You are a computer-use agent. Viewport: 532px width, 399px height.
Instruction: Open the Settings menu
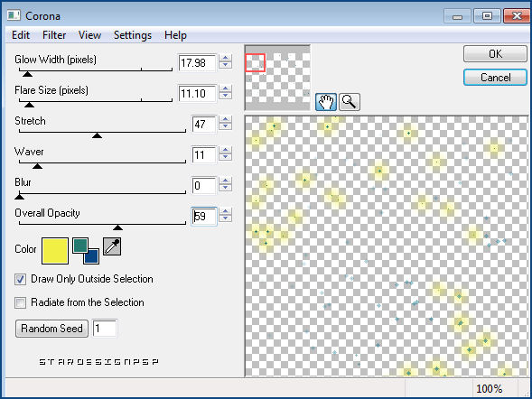pos(133,35)
